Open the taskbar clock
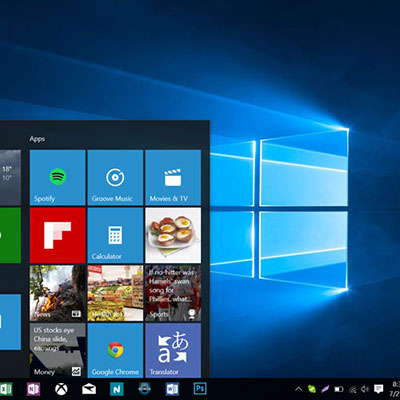This screenshot has width=400, height=400. pyautogui.click(x=394, y=389)
